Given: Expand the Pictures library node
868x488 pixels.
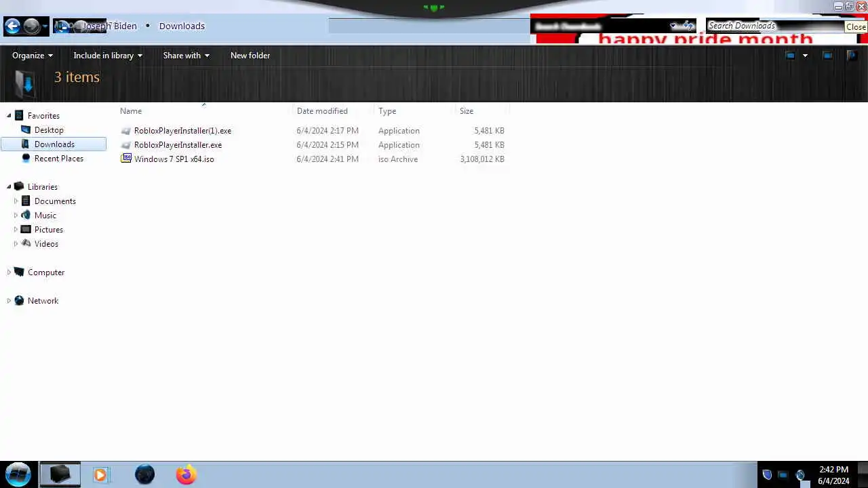Looking at the screenshot, I should (16, 230).
